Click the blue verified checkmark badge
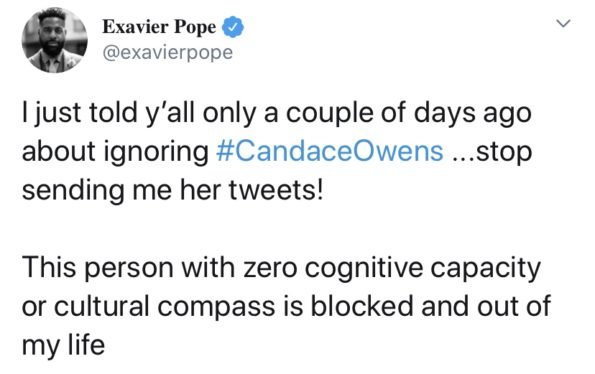Viewport: 595px width, 374px height. (233, 27)
